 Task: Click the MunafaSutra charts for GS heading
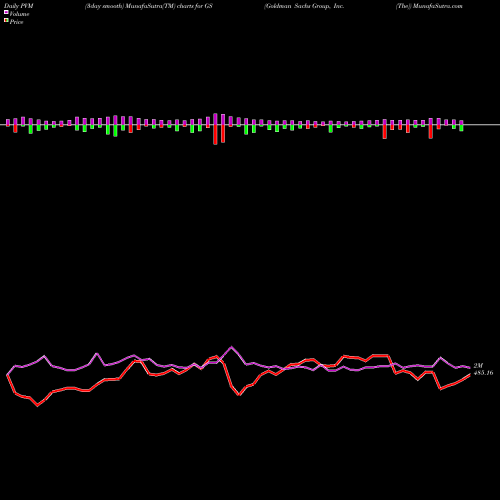tap(149, 6)
